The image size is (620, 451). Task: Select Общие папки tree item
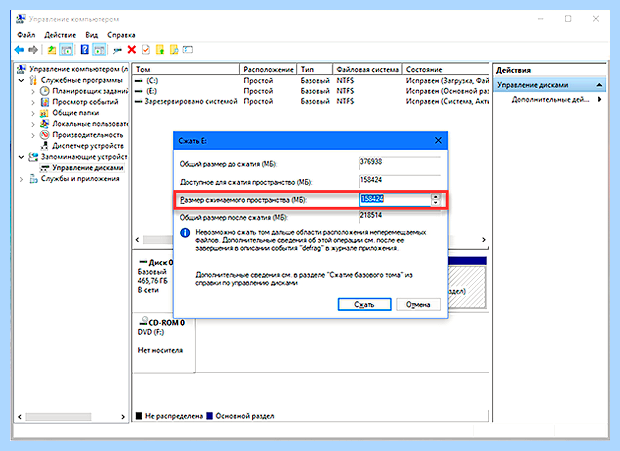[x=76, y=113]
